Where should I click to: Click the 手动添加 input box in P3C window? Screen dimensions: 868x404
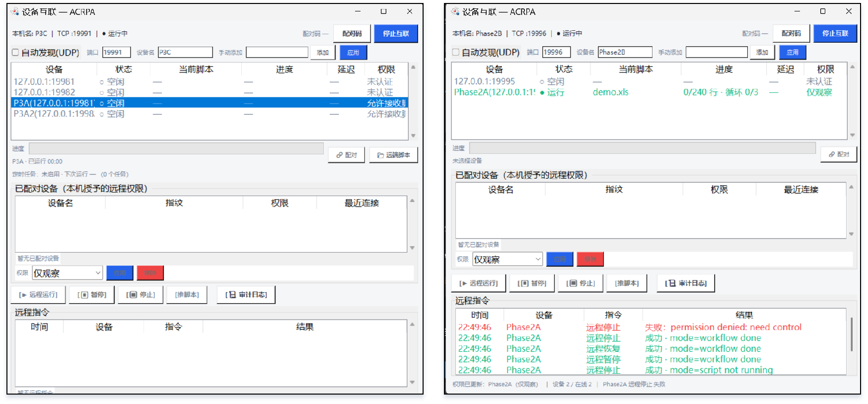pos(277,53)
